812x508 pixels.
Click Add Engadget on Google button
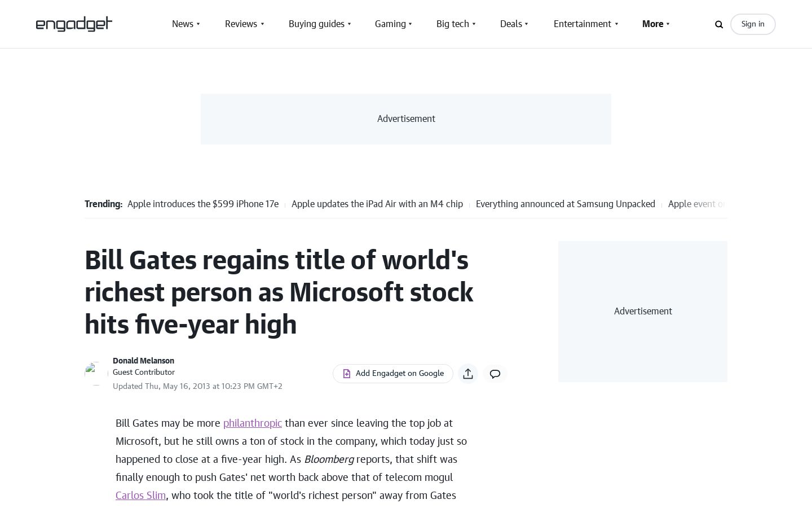click(x=393, y=374)
